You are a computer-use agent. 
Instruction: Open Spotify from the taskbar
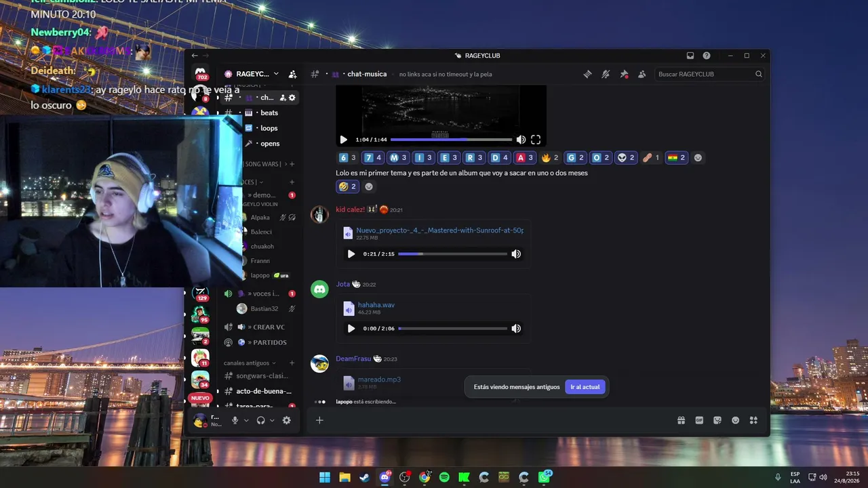(444, 477)
